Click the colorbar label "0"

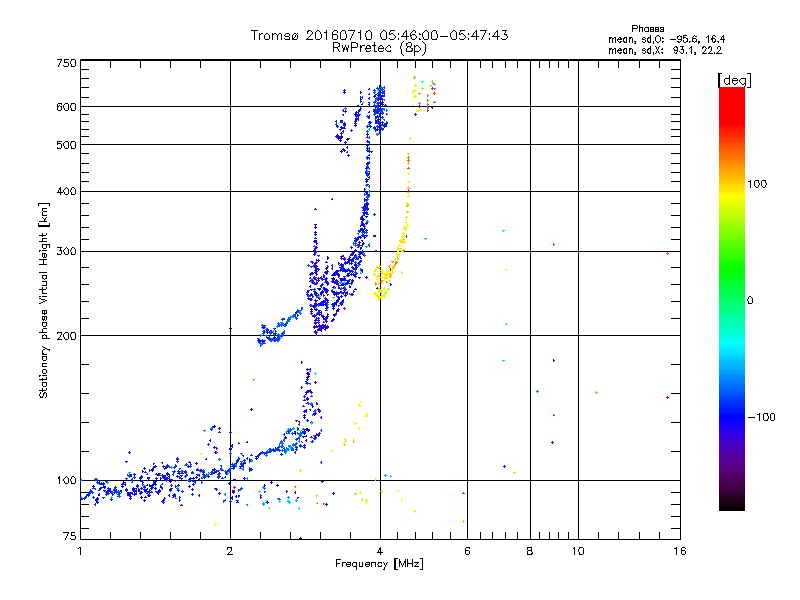[x=750, y=301]
